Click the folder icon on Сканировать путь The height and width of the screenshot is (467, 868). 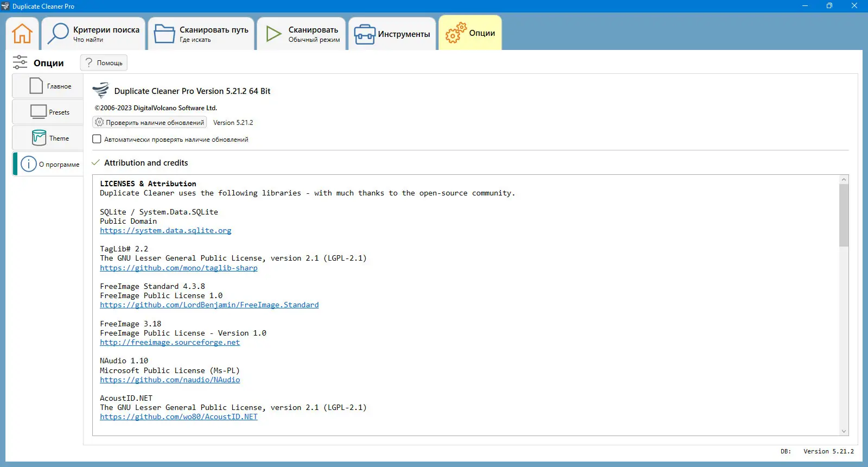(164, 34)
